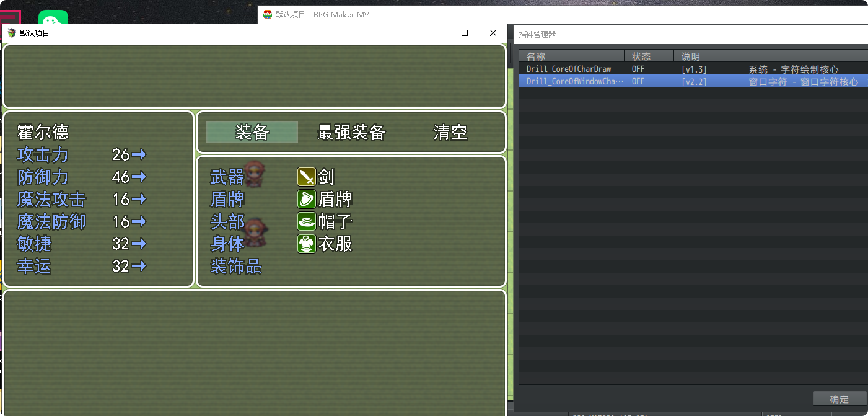Confirm plugin manager with 确定 button
The width and height of the screenshot is (868, 416).
point(840,399)
